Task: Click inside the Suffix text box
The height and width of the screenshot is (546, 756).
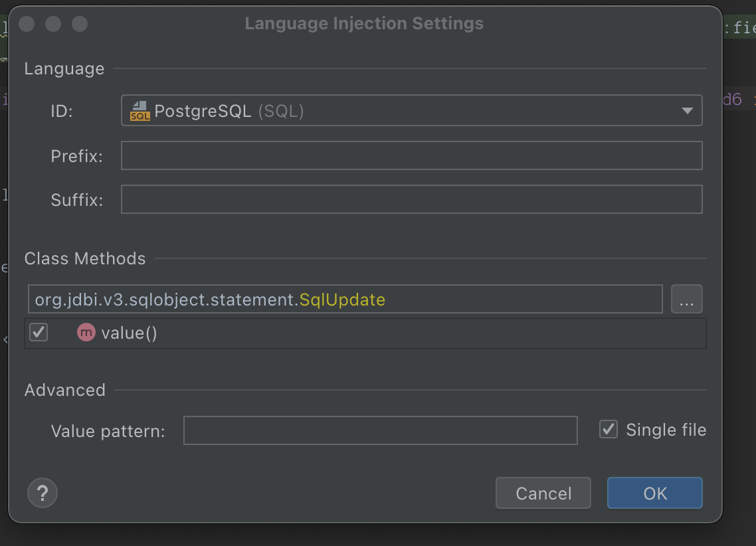Action: 412,199
